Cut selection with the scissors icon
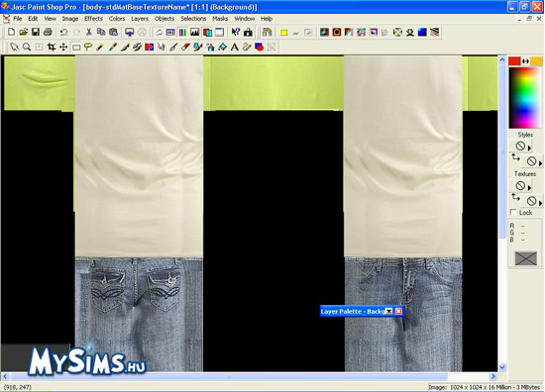This screenshot has width=545, height=392. pos(88,33)
